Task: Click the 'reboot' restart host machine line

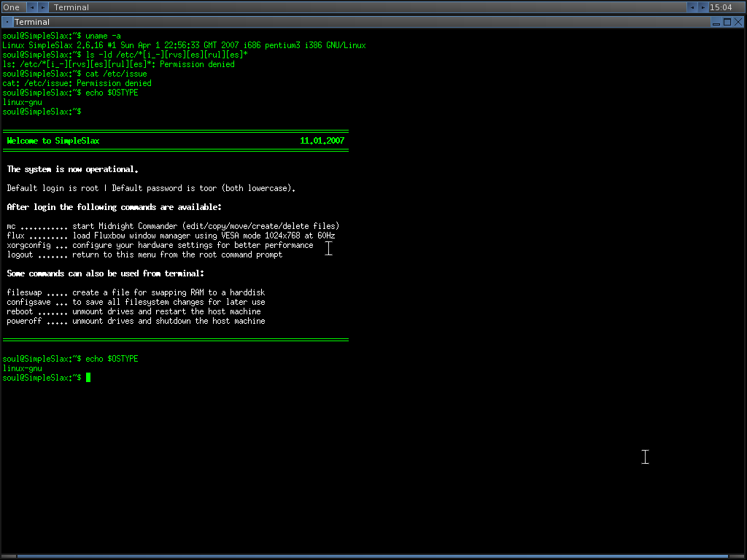Action: coord(134,311)
